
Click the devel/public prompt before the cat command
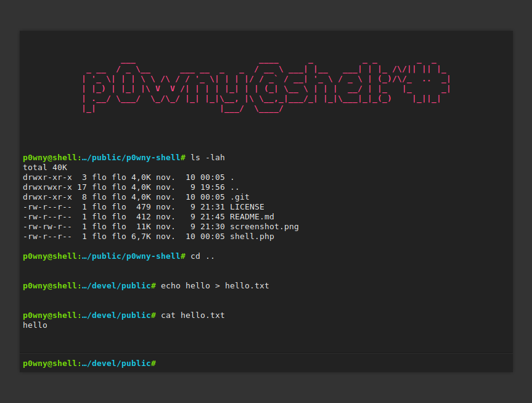click(89, 315)
